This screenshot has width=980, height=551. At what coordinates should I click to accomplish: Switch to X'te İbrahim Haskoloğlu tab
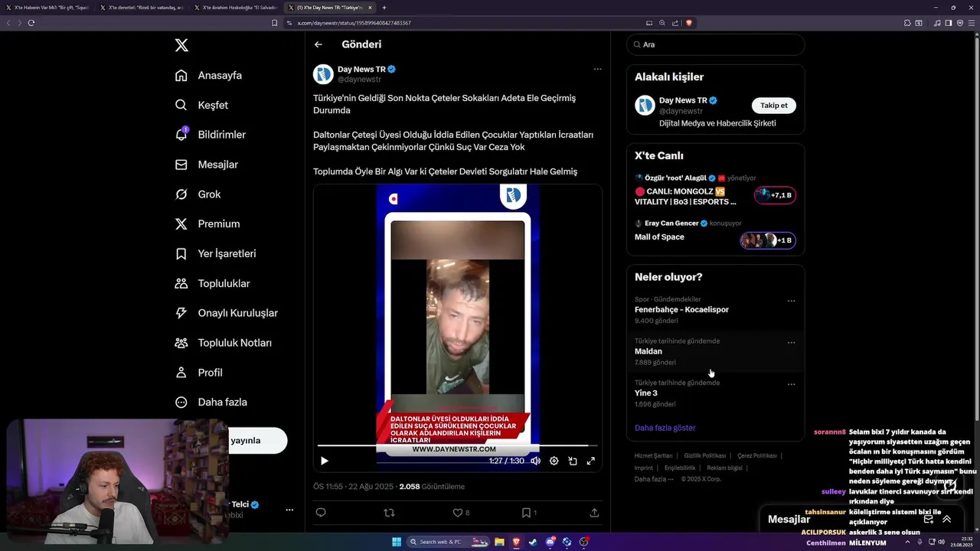point(235,8)
